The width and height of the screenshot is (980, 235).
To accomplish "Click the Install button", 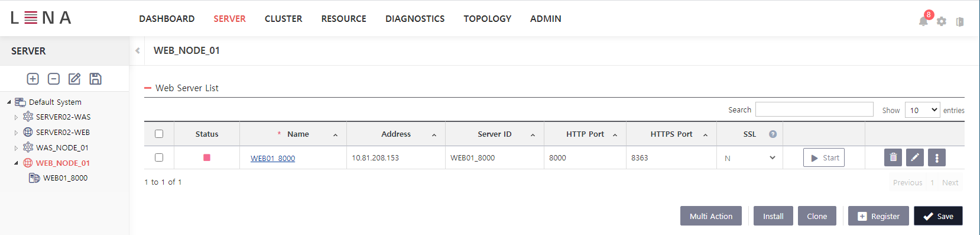I will tap(773, 216).
